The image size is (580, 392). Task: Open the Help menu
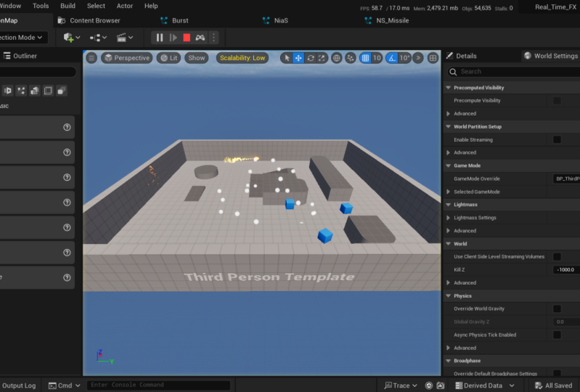coord(151,6)
